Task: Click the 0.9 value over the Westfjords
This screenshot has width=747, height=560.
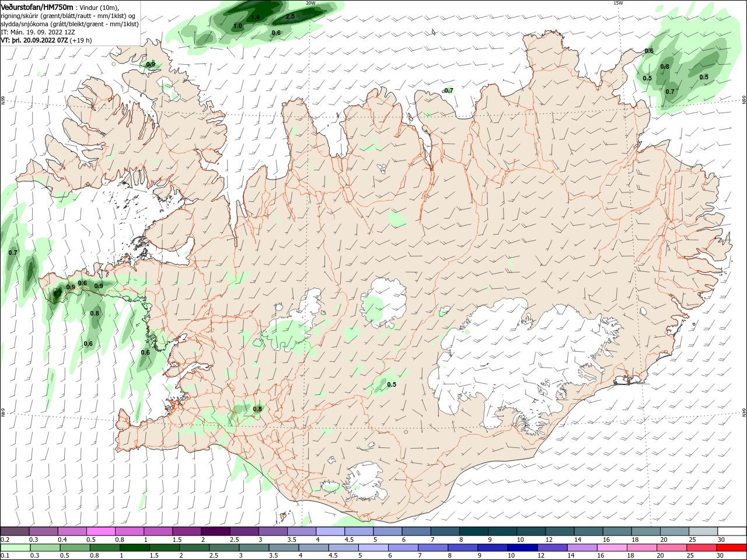Action: (151, 64)
